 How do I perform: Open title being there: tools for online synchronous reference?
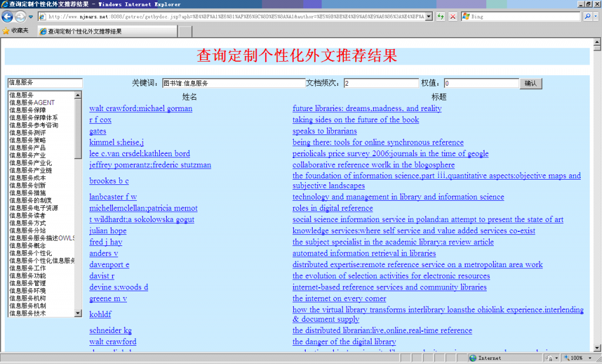click(378, 142)
